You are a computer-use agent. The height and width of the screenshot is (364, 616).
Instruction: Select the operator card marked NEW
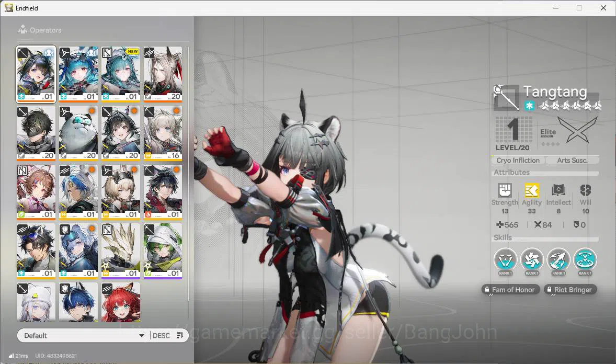pos(121,74)
